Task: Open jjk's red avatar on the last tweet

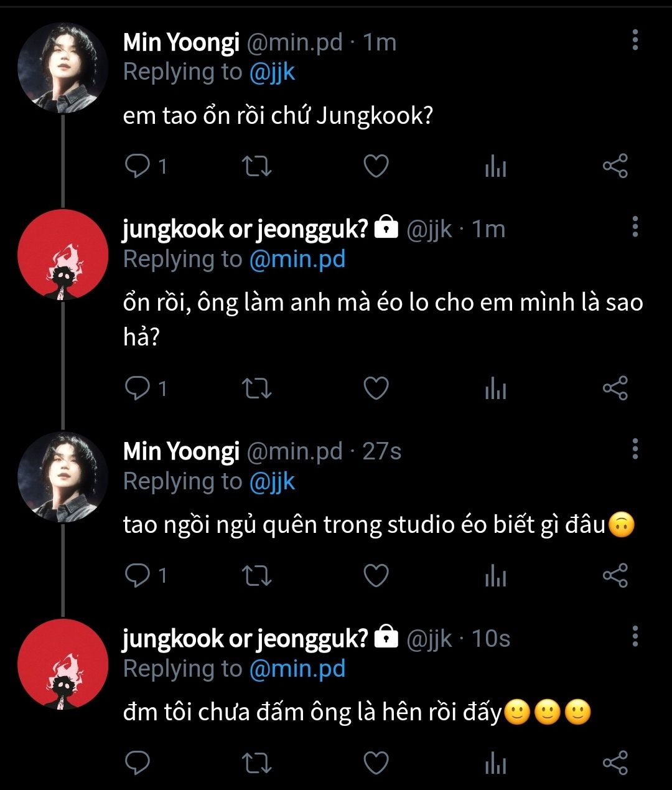Action: [x=63, y=664]
